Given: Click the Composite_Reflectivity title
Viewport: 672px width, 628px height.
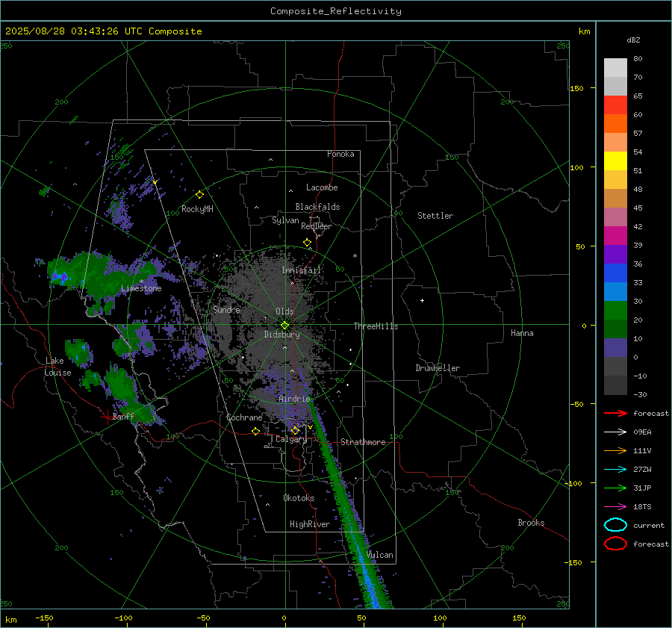Looking at the screenshot, I should click(335, 11).
